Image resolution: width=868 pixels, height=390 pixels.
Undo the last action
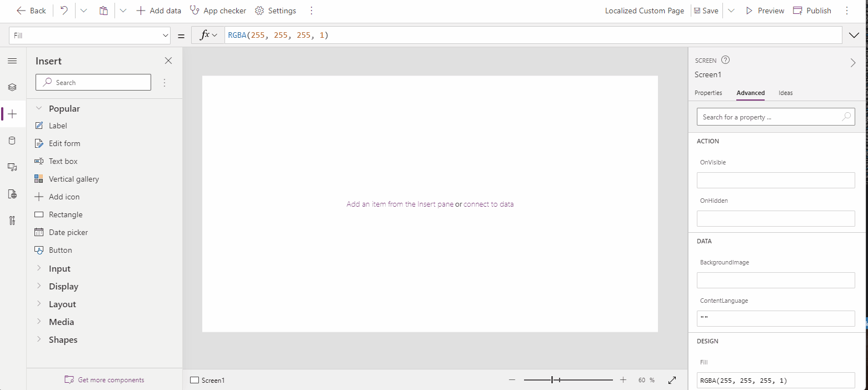pyautogui.click(x=64, y=11)
